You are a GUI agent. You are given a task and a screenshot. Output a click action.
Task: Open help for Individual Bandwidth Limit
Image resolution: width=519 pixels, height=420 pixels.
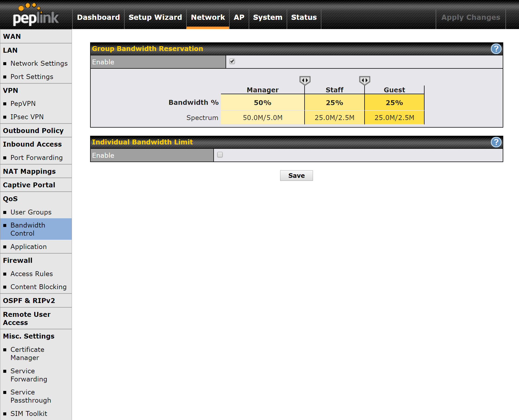coord(496,142)
